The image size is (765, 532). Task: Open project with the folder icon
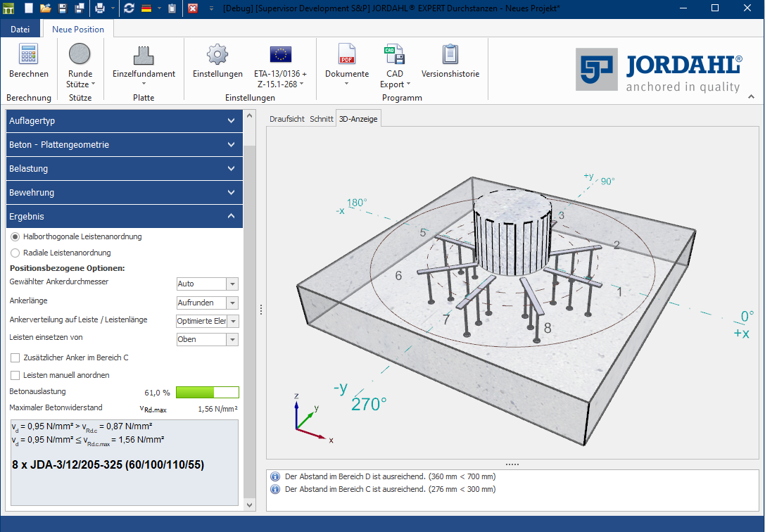[45, 8]
